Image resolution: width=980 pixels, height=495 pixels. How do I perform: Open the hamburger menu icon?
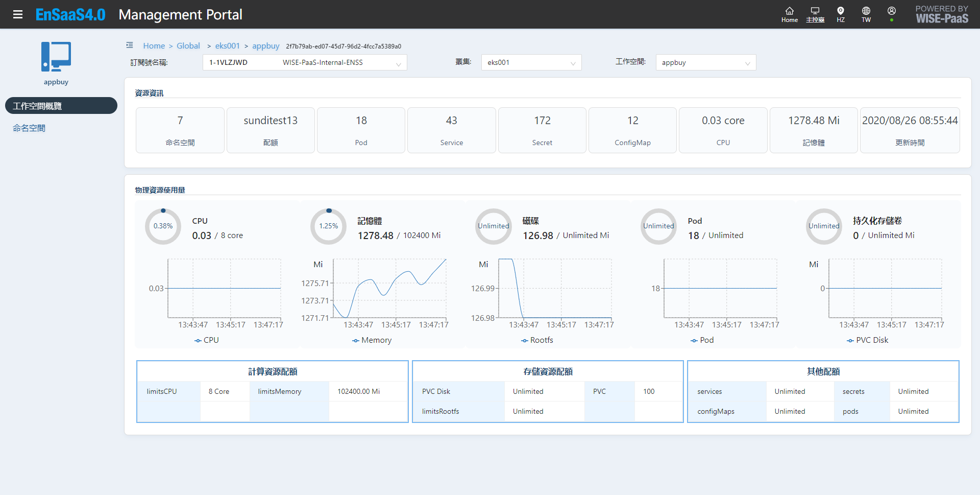coord(18,14)
